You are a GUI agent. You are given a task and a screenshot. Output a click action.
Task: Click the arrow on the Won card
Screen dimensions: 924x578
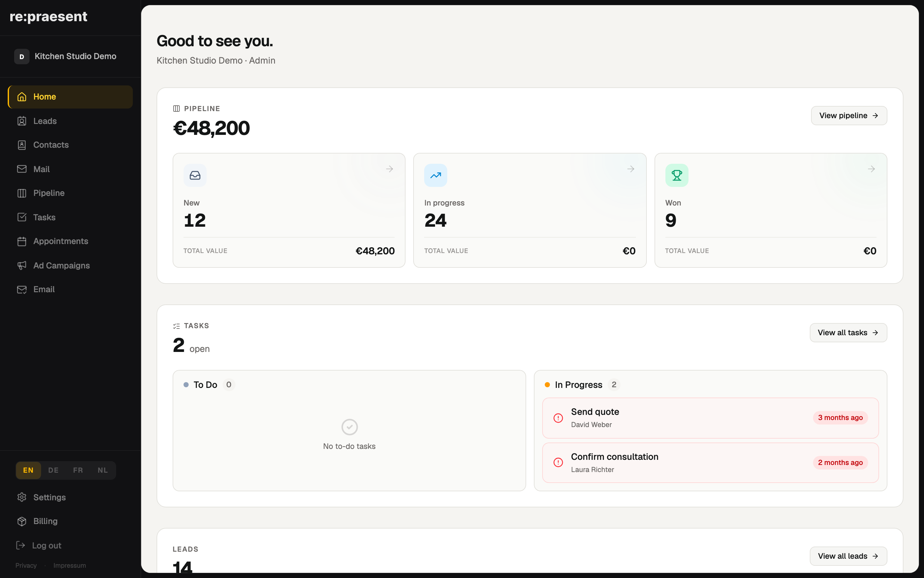pos(871,169)
